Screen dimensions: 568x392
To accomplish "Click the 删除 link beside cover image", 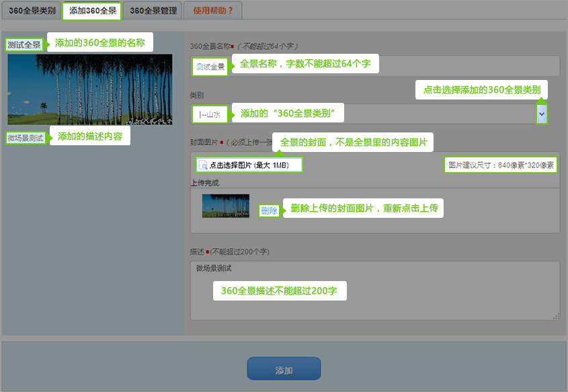I will [269, 210].
